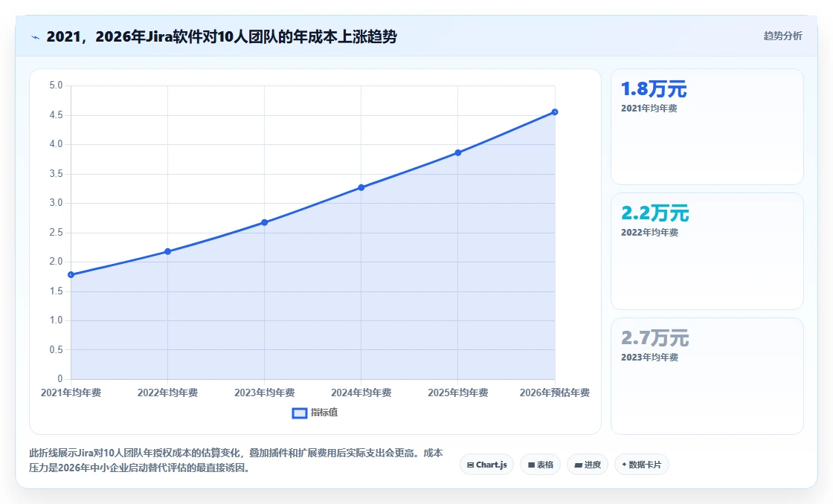Click the x-axis label 2025年均年费
Image resolution: width=833 pixels, height=504 pixels.
(458, 393)
